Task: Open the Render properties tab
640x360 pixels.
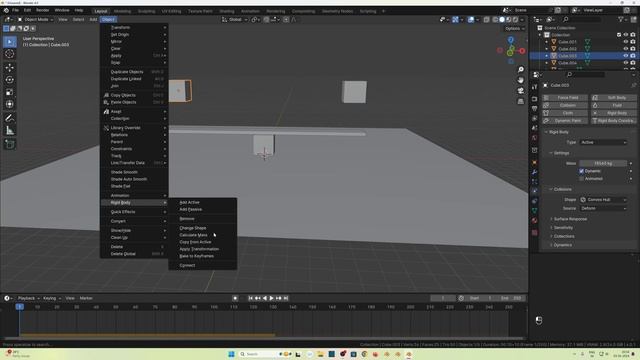Action: coord(534,99)
